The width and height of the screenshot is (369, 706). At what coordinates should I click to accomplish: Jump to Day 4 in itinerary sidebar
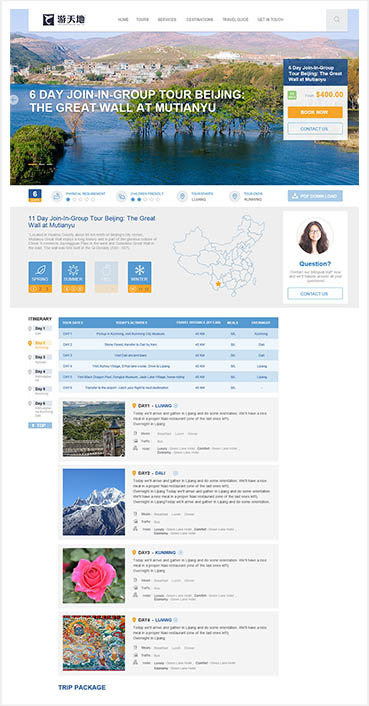(40, 372)
